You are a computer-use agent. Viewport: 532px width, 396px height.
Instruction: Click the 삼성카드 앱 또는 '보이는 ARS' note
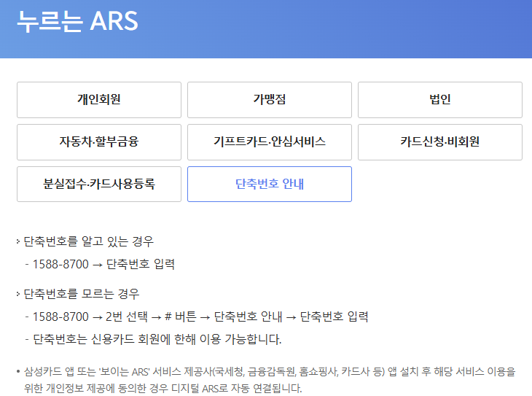tap(270, 371)
